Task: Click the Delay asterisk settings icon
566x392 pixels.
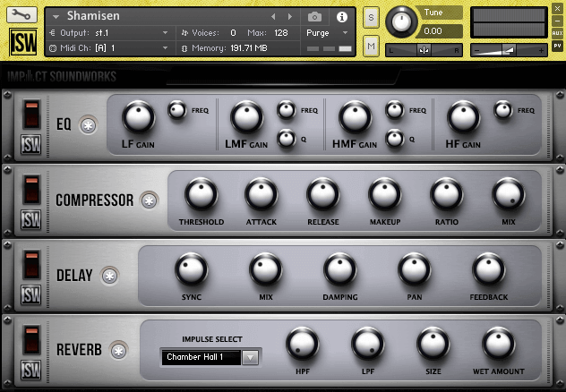Action: (x=110, y=276)
